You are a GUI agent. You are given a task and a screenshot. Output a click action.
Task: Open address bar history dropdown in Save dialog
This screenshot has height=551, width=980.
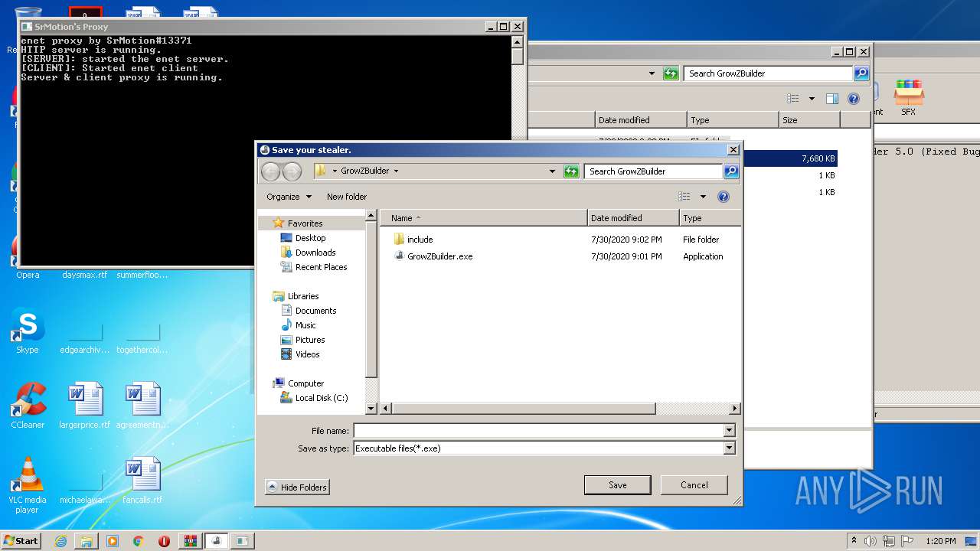552,171
